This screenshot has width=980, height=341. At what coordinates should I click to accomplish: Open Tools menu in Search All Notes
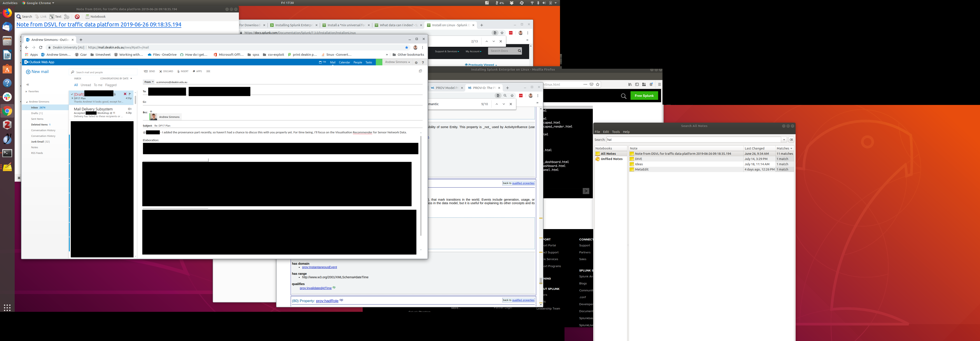point(616,132)
